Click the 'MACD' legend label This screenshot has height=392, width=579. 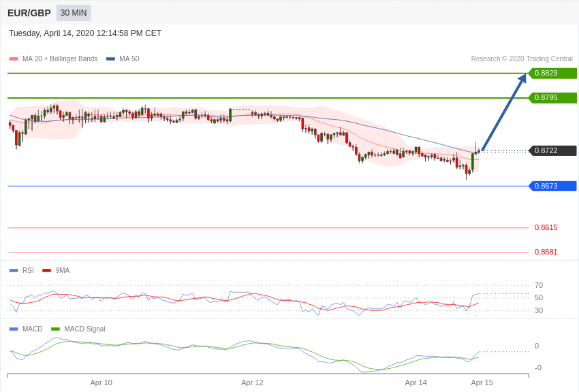(x=33, y=329)
